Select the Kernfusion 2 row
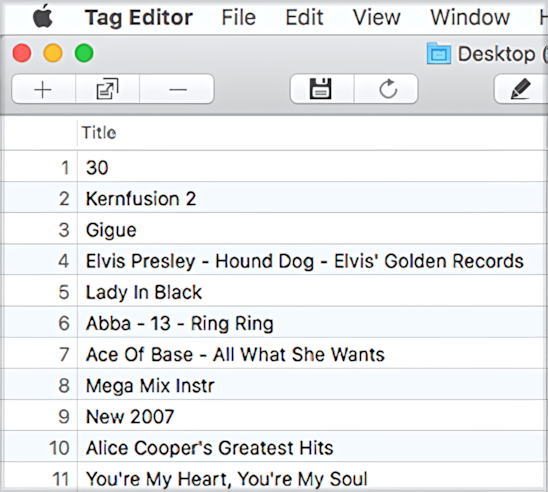The width and height of the screenshot is (548, 492). (x=274, y=198)
